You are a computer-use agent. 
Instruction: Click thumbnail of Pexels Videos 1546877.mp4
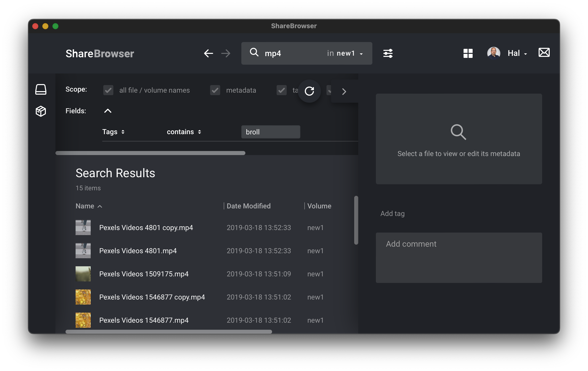click(x=83, y=320)
